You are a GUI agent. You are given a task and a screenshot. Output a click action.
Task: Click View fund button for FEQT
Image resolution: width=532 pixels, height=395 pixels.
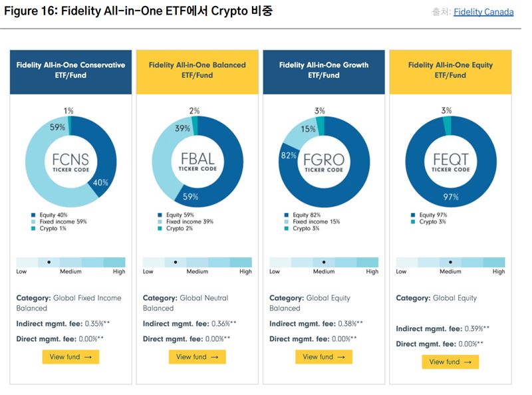click(x=450, y=362)
